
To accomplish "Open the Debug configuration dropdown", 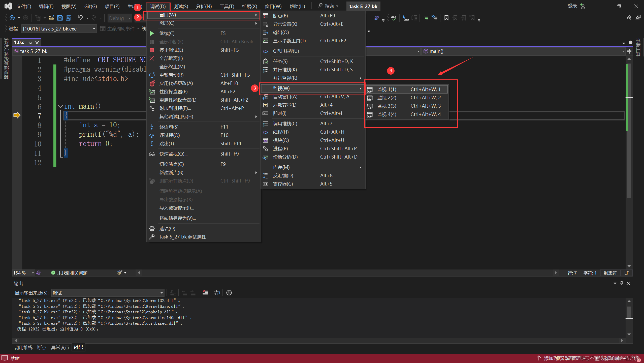I will point(120,18).
